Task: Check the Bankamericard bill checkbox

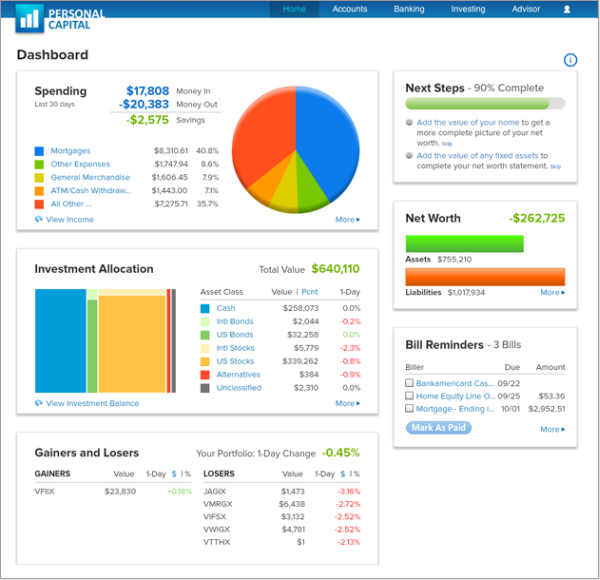Action: pos(410,382)
